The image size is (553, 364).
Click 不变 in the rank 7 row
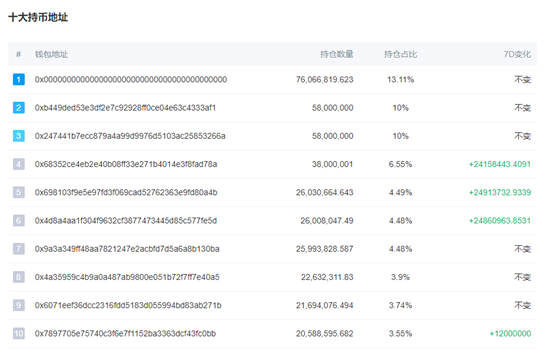click(522, 249)
